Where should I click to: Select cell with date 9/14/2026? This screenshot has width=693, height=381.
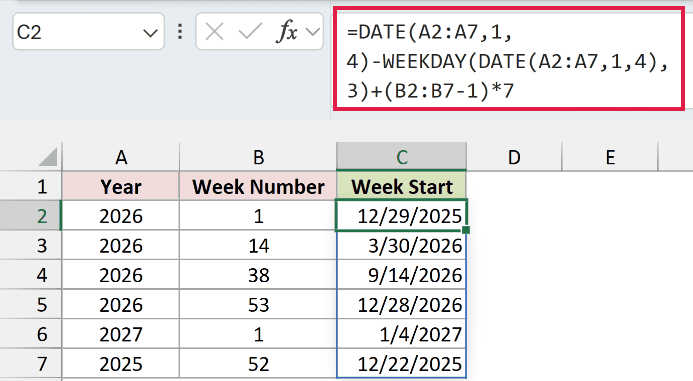click(x=401, y=275)
